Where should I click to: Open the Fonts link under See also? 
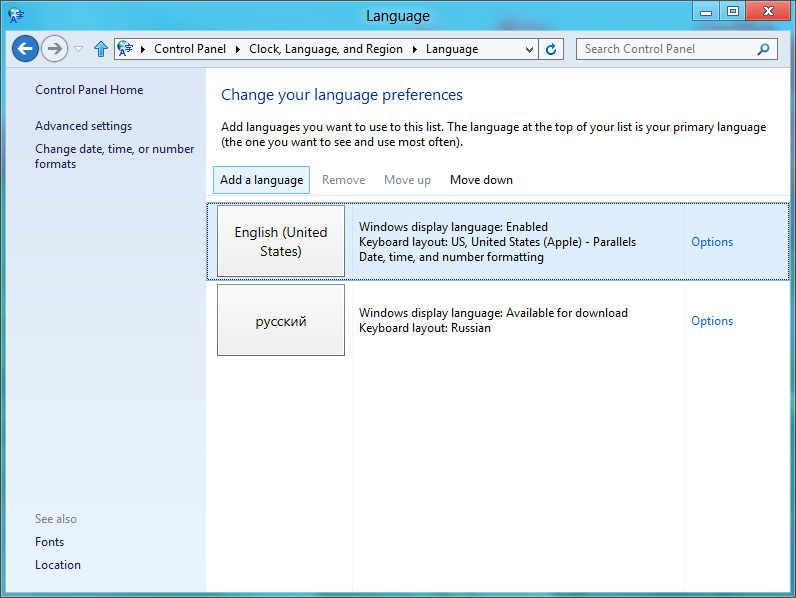(x=49, y=542)
